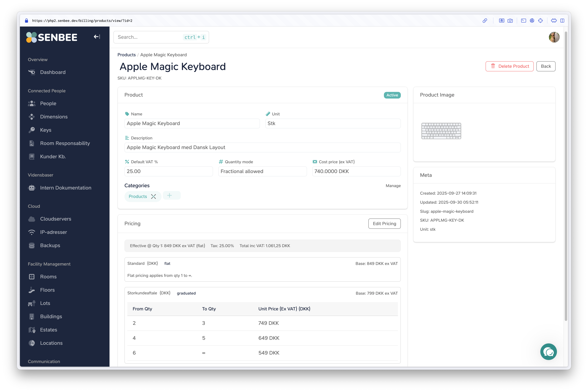The width and height of the screenshot is (588, 392).
Task: Toggle the browser split-panel icon
Action: pos(562,21)
